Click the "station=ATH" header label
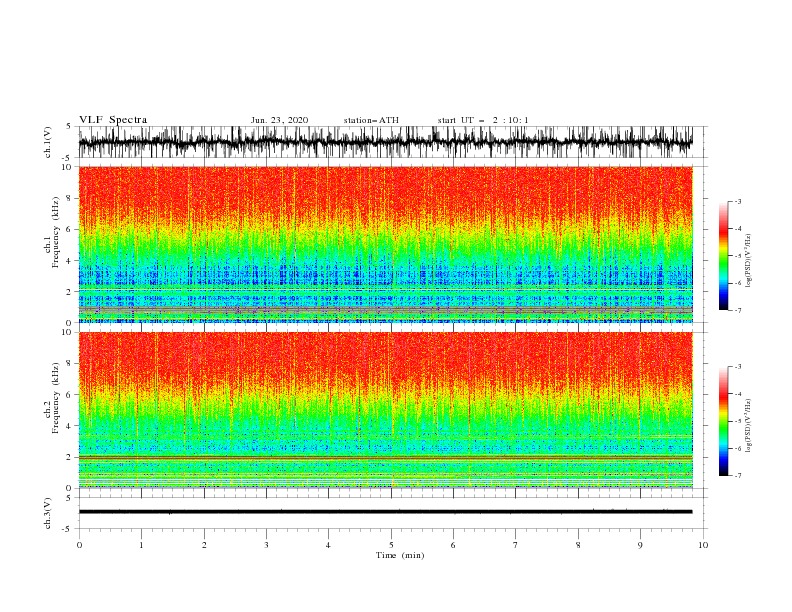 pyautogui.click(x=371, y=120)
